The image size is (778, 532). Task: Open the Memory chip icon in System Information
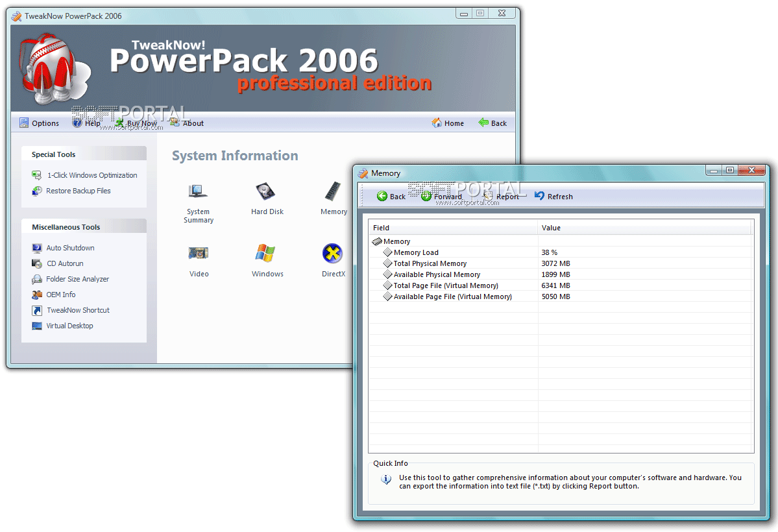click(x=332, y=191)
